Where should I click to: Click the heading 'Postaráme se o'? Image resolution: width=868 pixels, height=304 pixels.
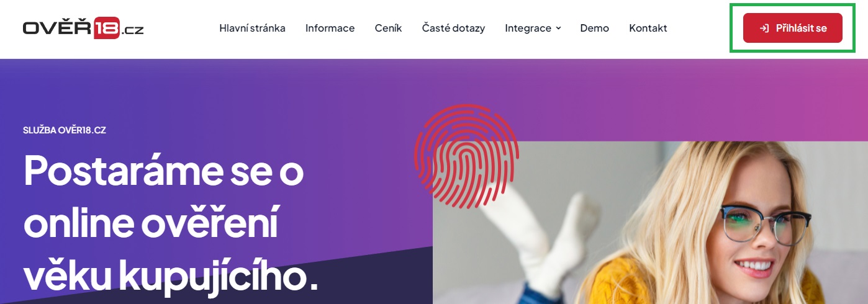pos(163,169)
